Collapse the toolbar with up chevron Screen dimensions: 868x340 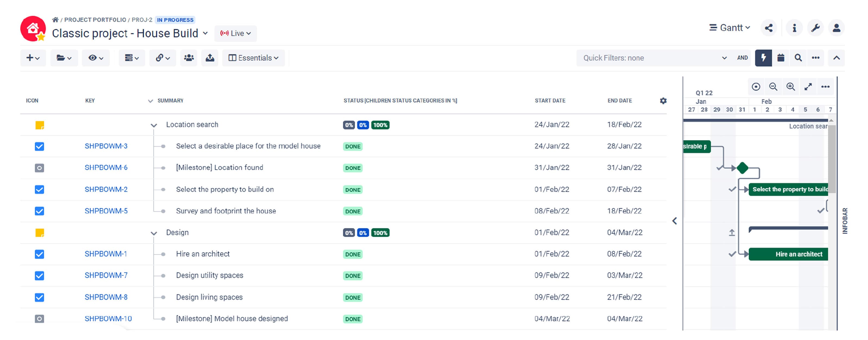coord(836,58)
